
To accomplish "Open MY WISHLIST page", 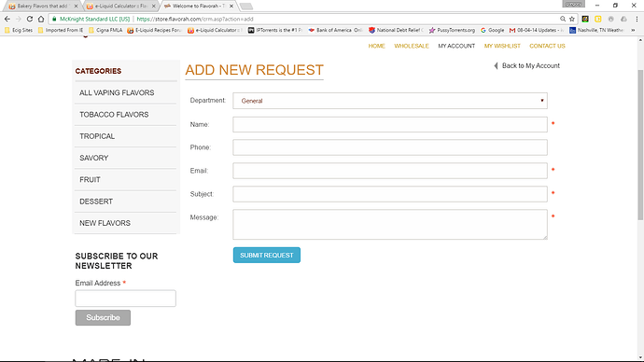I will click(x=502, y=46).
